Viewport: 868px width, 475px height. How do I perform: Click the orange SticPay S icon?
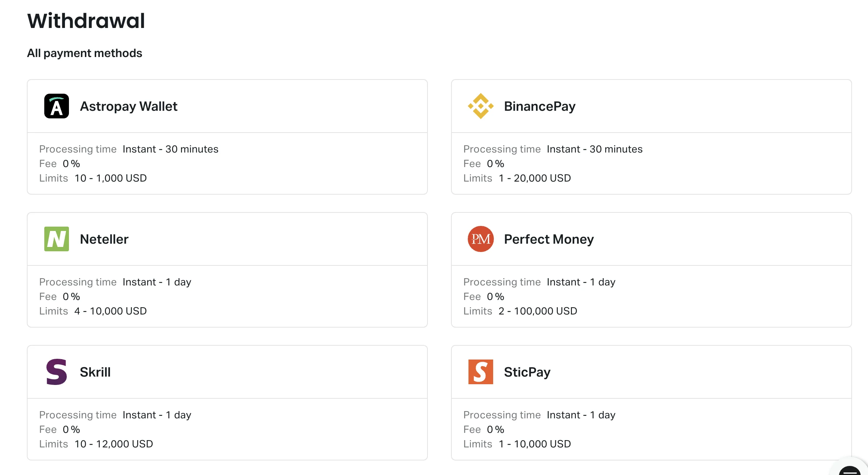[x=480, y=372]
